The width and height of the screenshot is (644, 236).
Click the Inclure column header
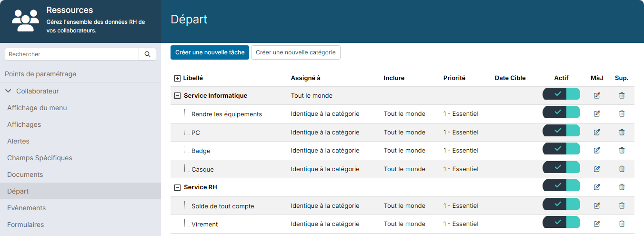394,78
